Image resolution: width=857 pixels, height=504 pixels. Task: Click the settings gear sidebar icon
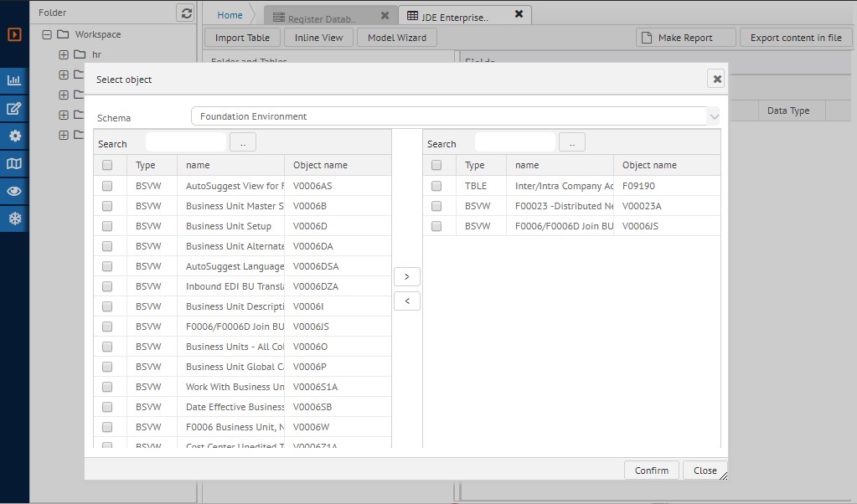[14, 136]
